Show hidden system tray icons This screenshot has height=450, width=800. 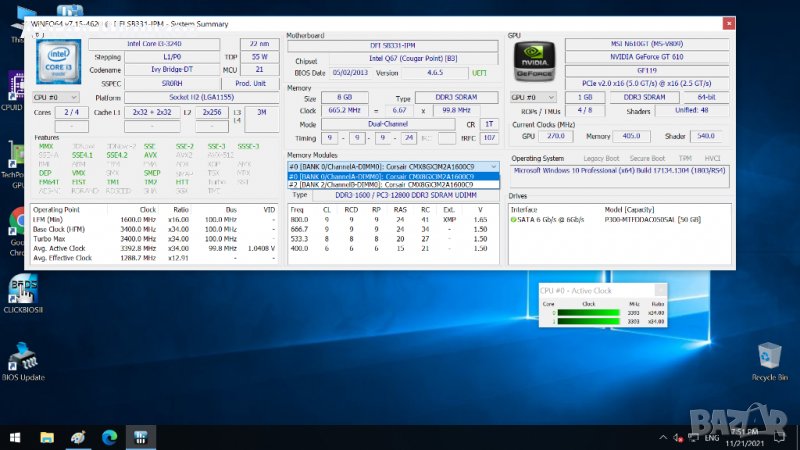pos(664,437)
